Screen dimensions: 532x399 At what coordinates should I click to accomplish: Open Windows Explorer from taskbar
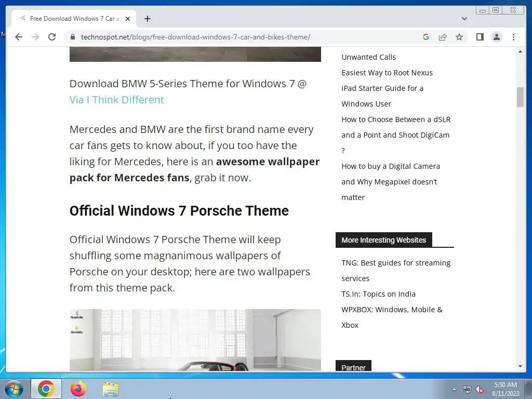(x=111, y=389)
